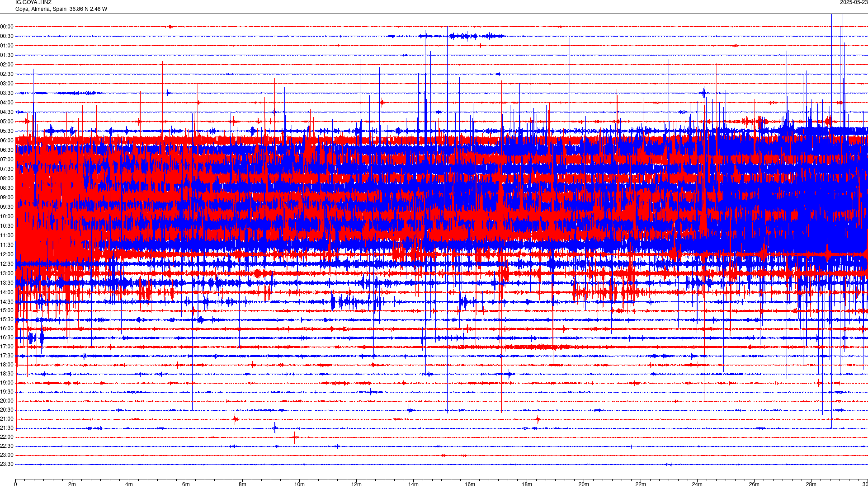Select the 21:30 time label
This screenshot has width=868, height=488.
tap(7, 428)
